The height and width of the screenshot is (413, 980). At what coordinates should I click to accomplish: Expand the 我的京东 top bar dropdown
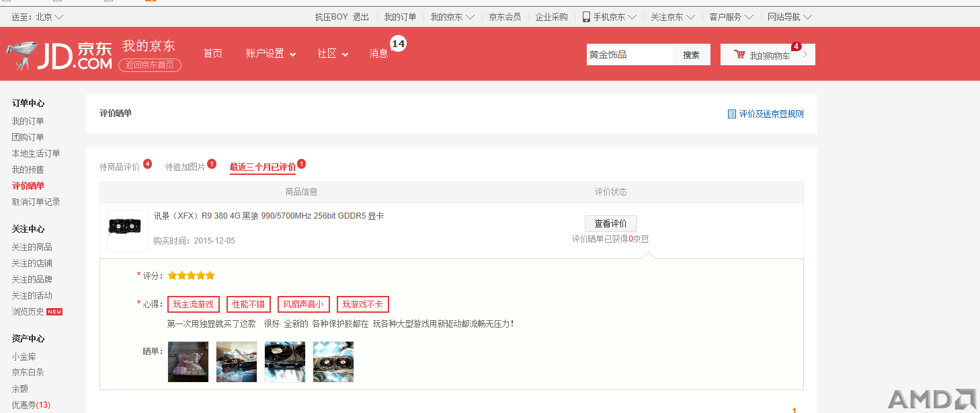[452, 17]
